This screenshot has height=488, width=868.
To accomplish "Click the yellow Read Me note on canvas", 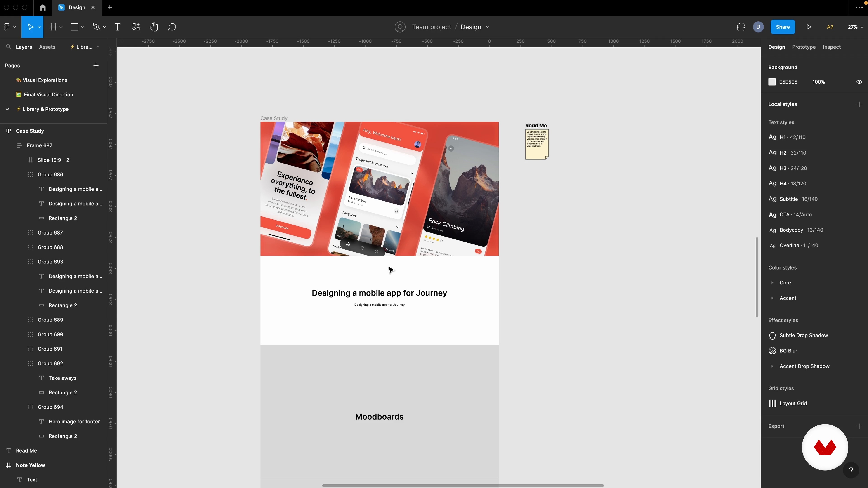I will 537,144.
